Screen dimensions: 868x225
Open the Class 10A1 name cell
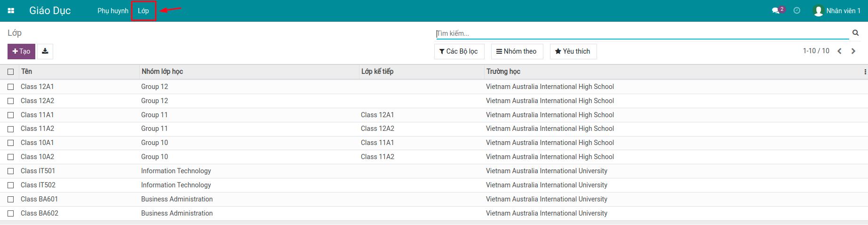point(37,143)
